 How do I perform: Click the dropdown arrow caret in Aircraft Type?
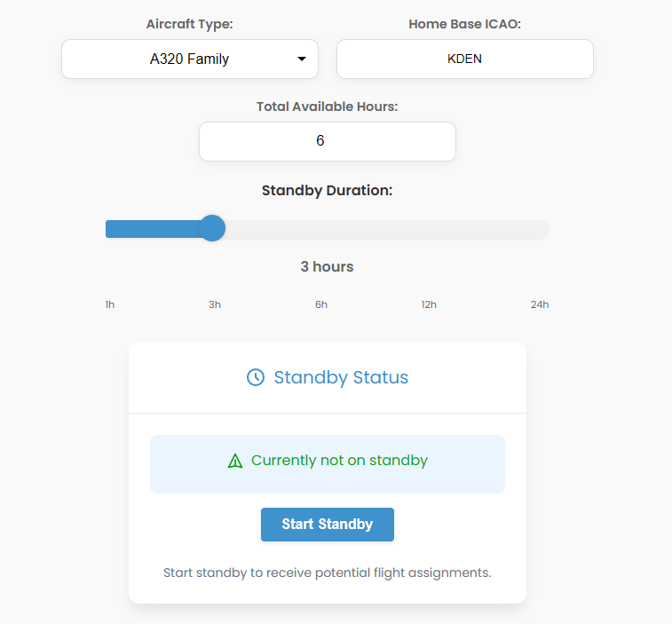pyautogui.click(x=302, y=59)
